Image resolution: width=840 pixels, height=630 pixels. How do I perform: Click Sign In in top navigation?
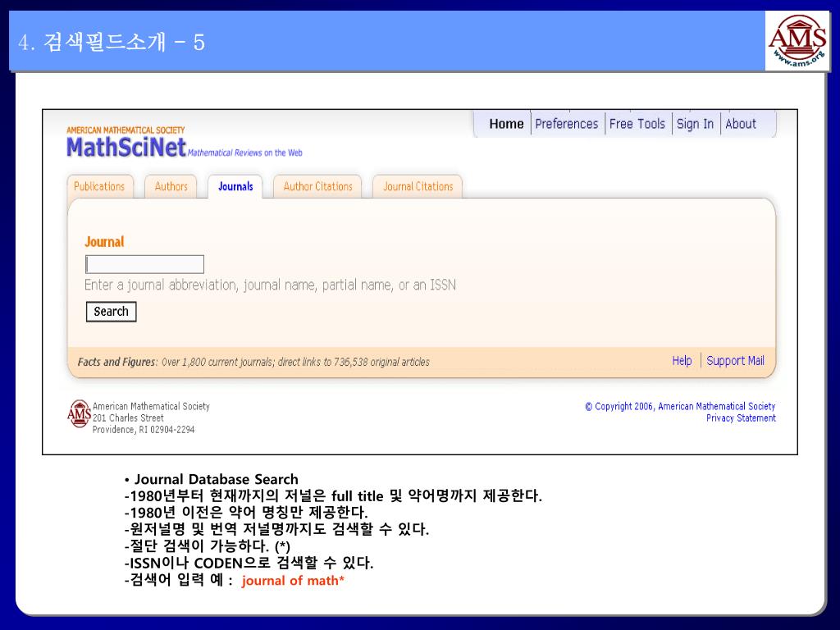click(x=695, y=124)
